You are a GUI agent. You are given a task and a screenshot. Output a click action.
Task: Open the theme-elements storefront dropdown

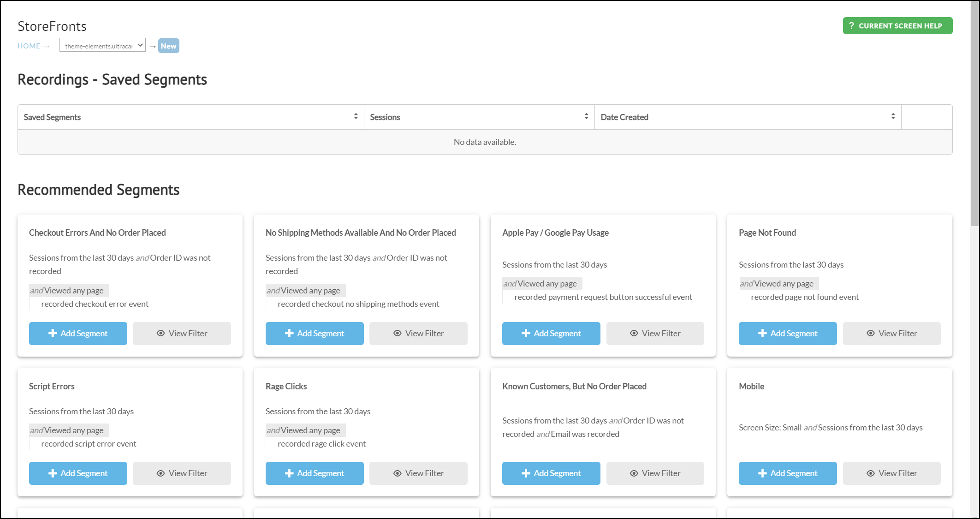click(x=102, y=45)
